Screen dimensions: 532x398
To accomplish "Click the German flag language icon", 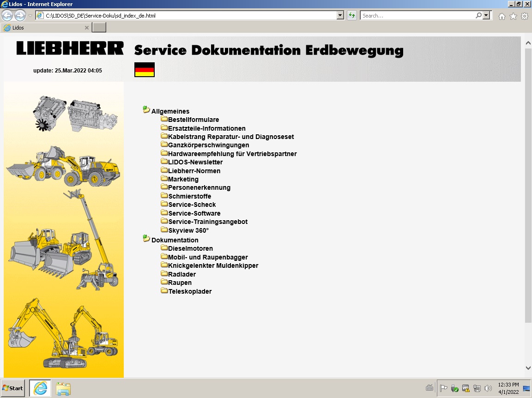I will [145, 70].
